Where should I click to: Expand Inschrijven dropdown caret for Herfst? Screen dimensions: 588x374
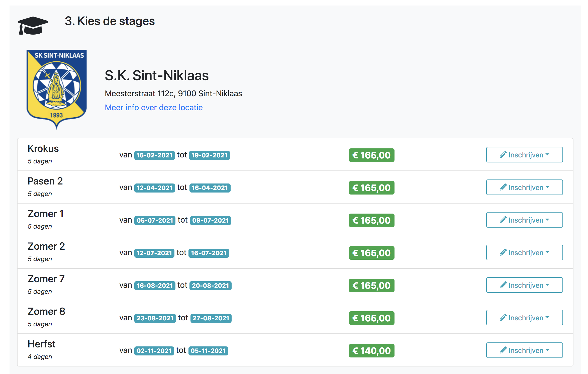click(x=547, y=350)
